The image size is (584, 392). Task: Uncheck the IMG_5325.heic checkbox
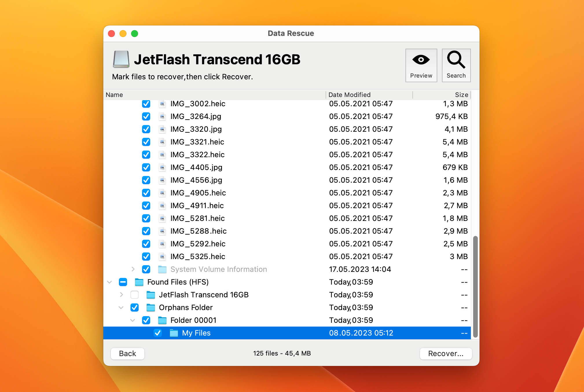[x=146, y=257]
